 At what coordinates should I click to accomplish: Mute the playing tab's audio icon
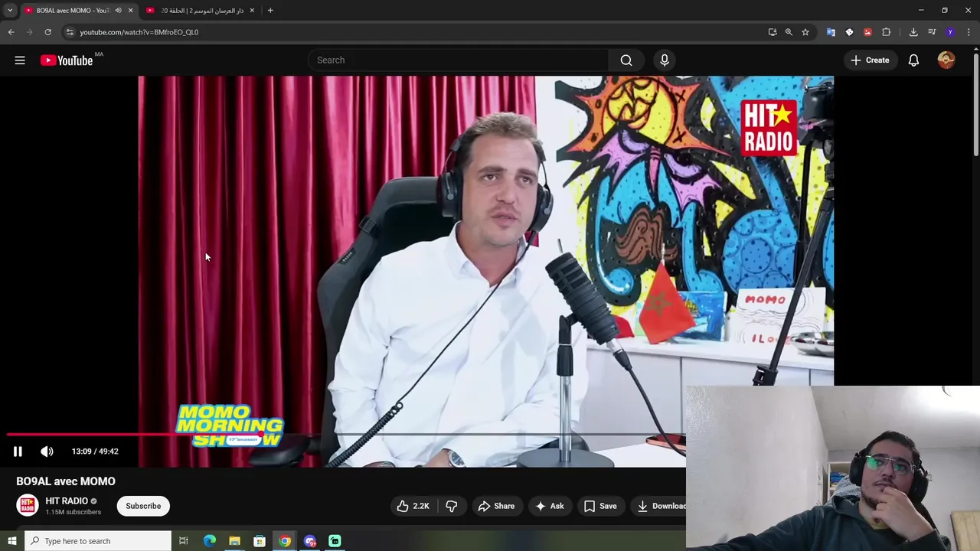(x=118, y=11)
